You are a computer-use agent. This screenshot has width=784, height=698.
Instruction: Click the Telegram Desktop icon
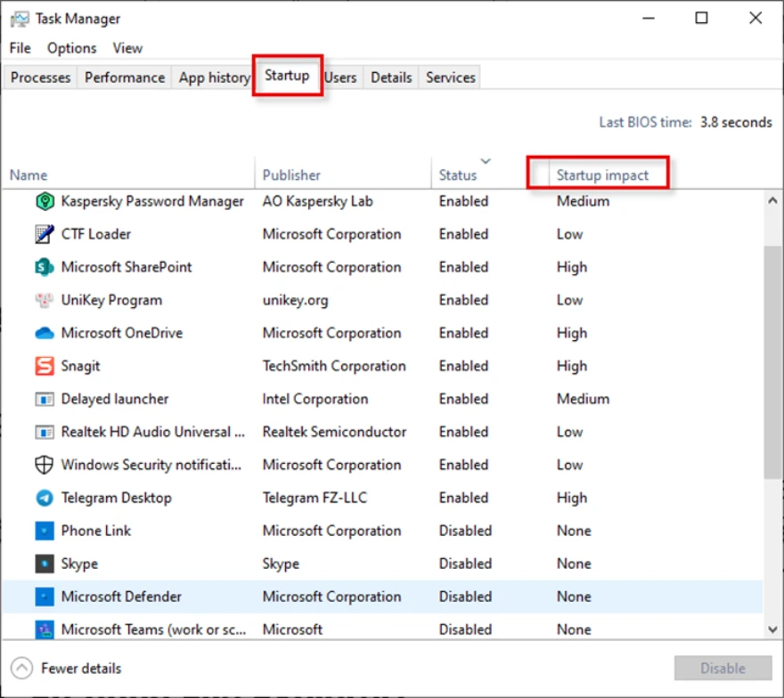click(x=45, y=498)
